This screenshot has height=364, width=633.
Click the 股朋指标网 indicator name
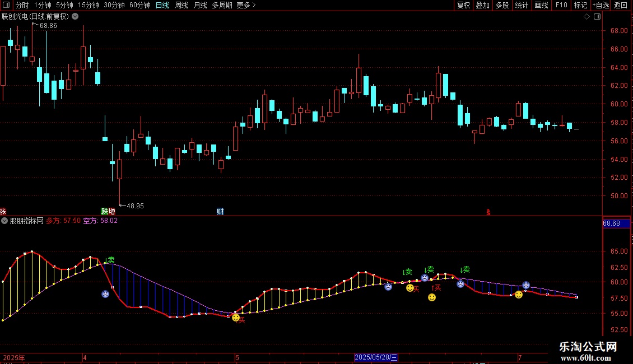27,221
